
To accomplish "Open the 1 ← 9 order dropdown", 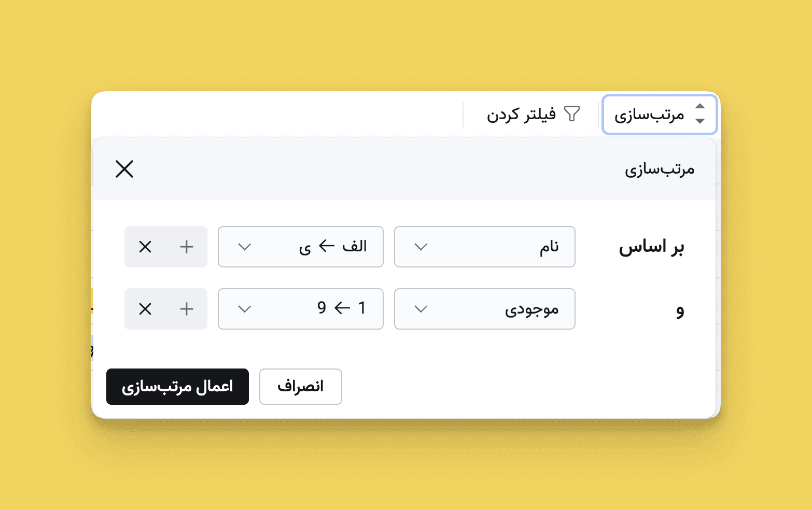I will point(300,309).
